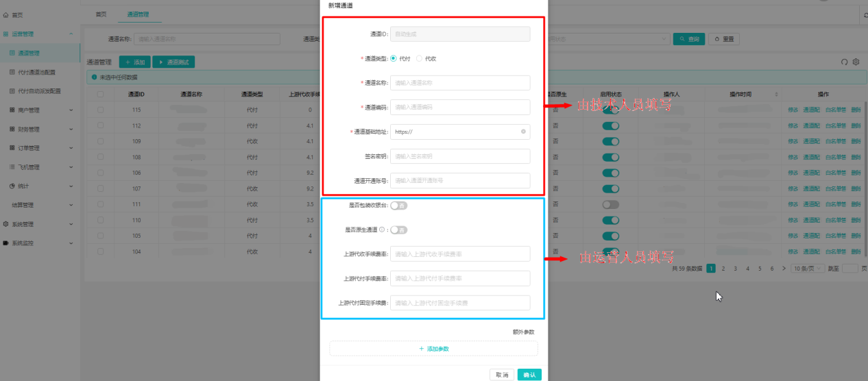Click the 签名密钥 input field

[460, 156]
